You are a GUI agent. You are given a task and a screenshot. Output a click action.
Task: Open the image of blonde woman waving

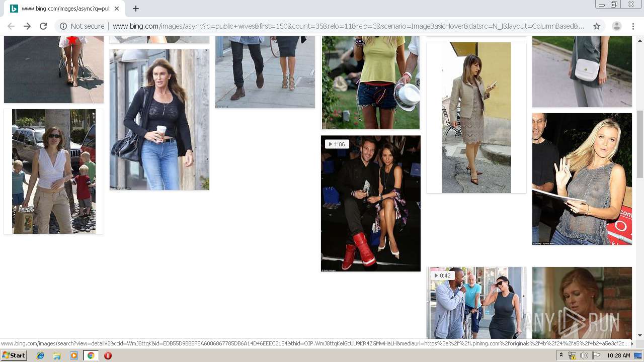tap(582, 179)
